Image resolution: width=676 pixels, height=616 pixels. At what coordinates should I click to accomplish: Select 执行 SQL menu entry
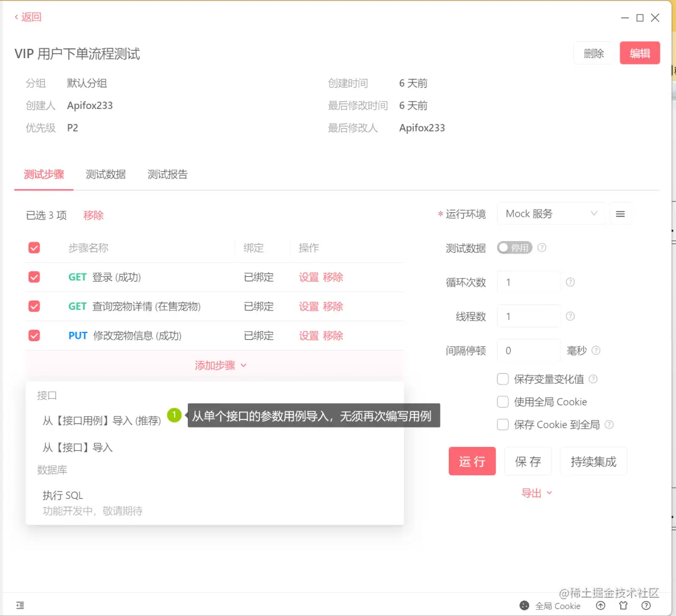tap(63, 496)
